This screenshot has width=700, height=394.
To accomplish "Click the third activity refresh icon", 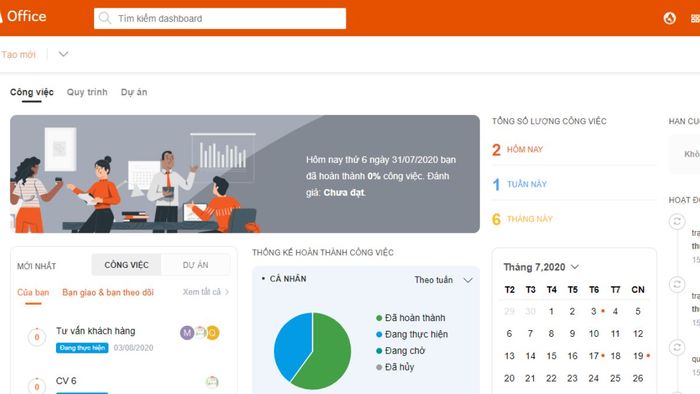I will 677,347.
